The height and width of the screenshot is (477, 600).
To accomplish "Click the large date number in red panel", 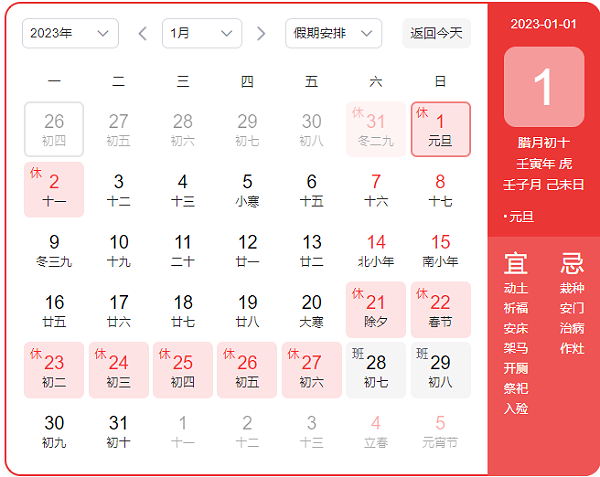I will tap(543, 87).
